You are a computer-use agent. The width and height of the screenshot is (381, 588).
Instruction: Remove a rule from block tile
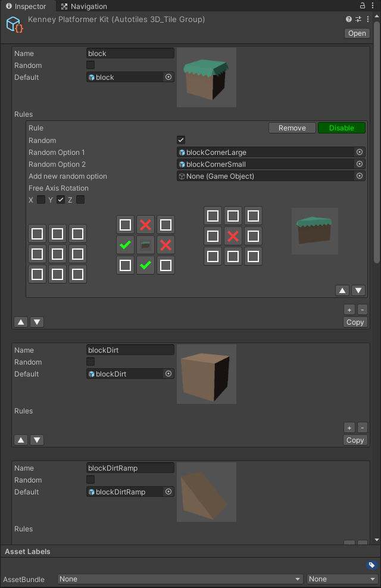tap(363, 310)
